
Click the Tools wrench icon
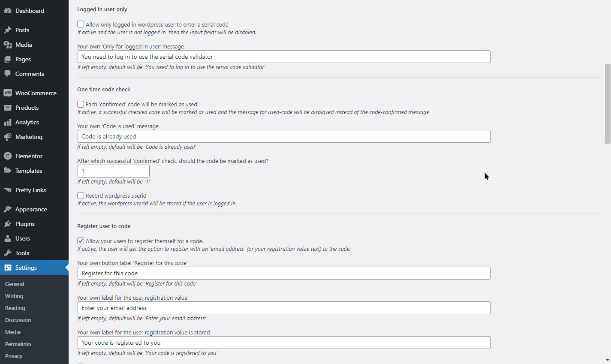pyautogui.click(x=8, y=253)
